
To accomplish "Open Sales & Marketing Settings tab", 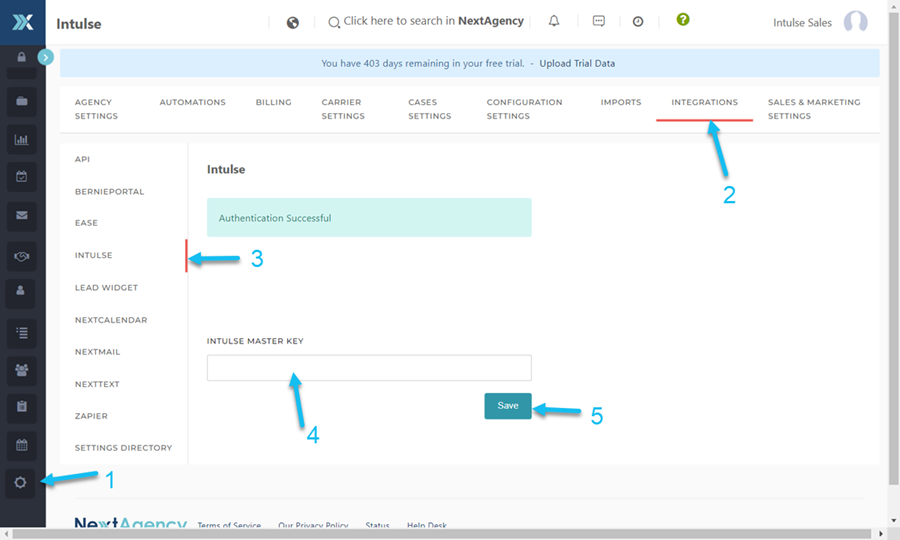I will click(x=814, y=109).
